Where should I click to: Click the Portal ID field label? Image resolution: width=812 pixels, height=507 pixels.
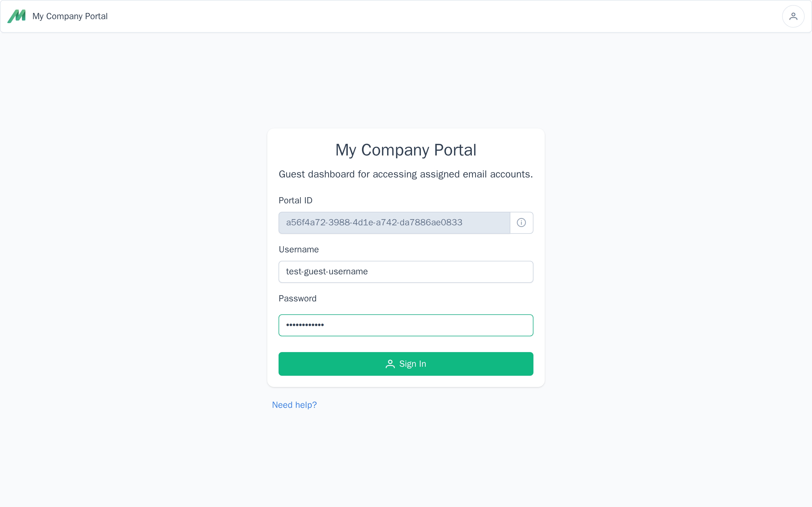click(295, 201)
